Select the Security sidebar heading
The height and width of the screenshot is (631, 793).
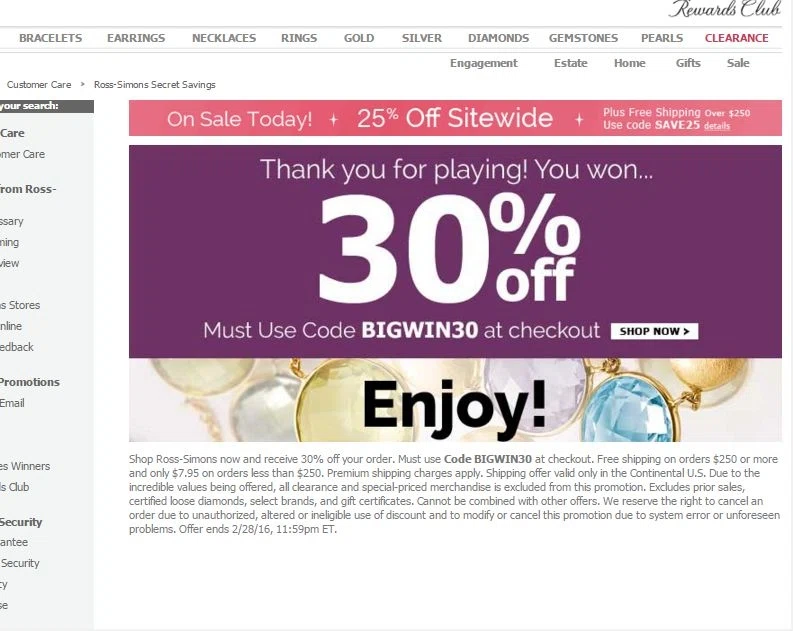pyautogui.click(x=21, y=522)
